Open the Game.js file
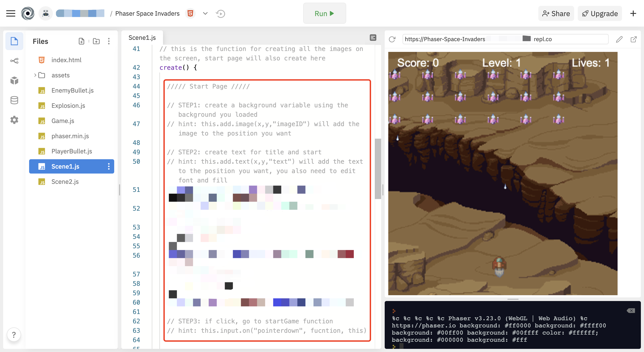Screen dimensions: 644x352 tap(63, 121)
